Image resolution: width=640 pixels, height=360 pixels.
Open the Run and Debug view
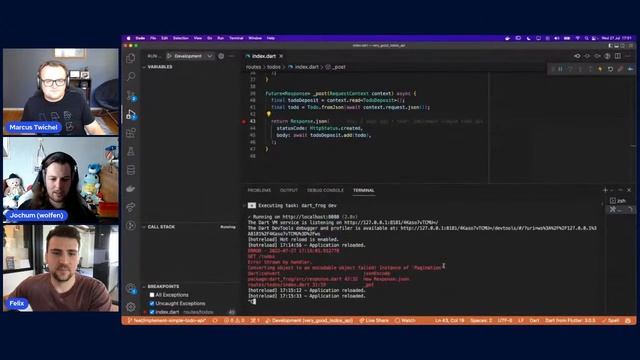click(131, 115)
